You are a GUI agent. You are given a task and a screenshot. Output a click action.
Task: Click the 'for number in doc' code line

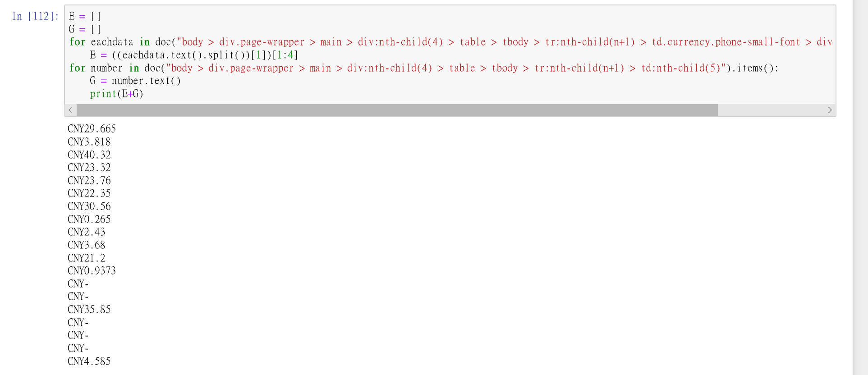tap(424, 68)
